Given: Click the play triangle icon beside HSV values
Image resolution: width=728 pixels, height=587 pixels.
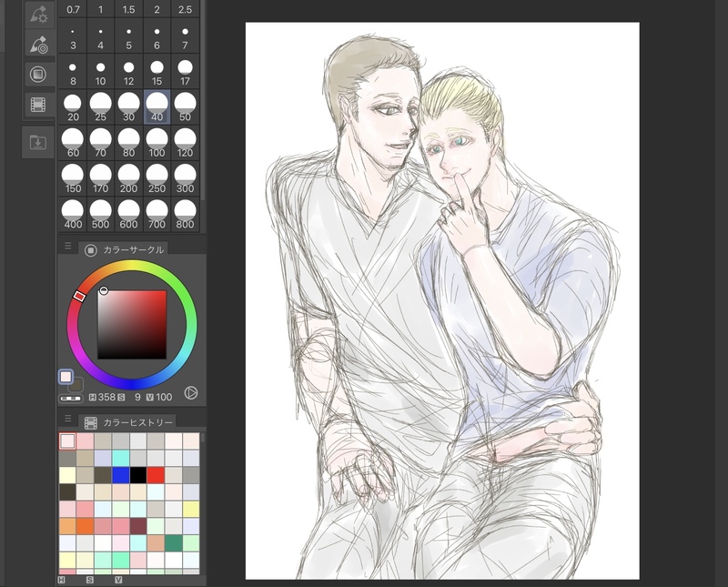Looking at the screenshot, I should (191, 393).
